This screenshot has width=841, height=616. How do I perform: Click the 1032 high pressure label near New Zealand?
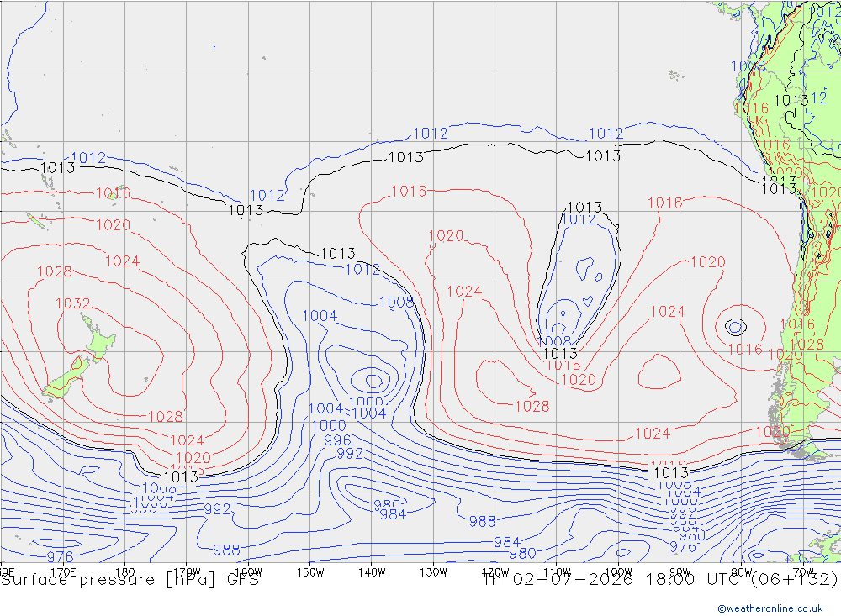pyautogui.click(x=72, y=303)
